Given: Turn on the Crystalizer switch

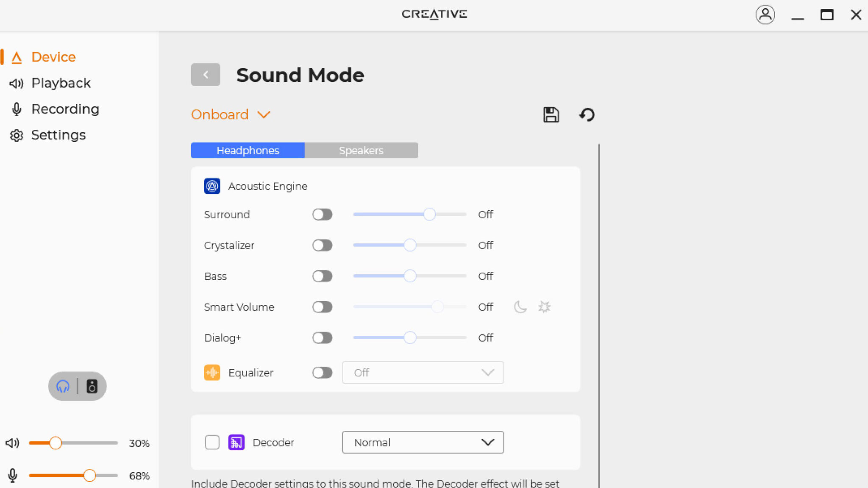Looking at the screenshot, I should [x=322, y=245].
